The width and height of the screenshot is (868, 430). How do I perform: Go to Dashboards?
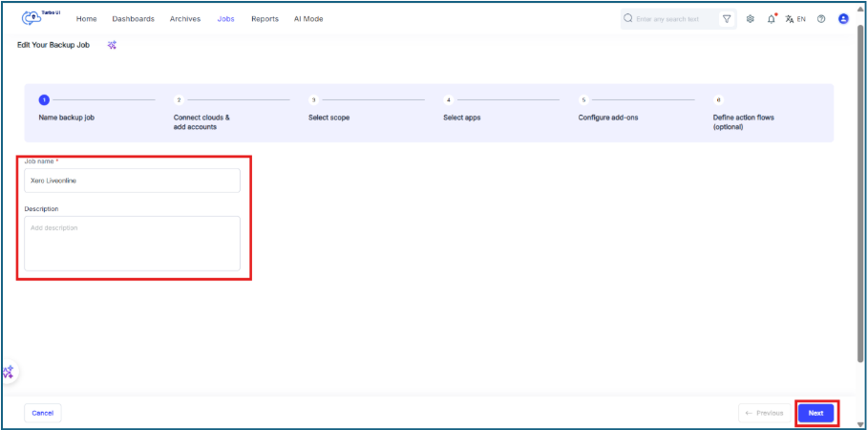[134, 19]
